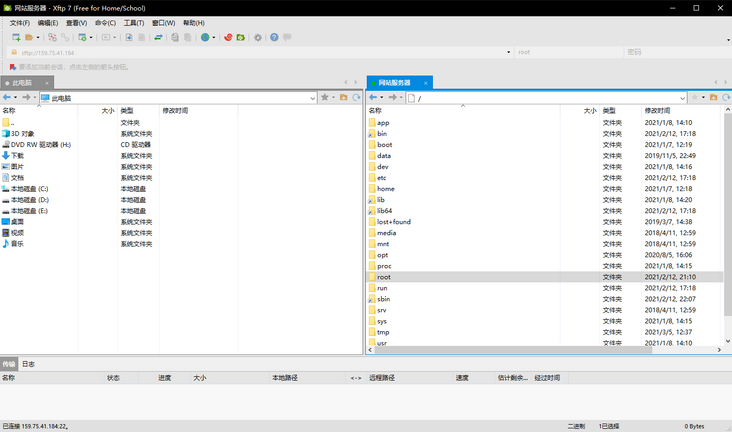The width and height of the screenshot is (732, 432).
Task: Click the New Session toolbar icon
Action: click(15, 37)
